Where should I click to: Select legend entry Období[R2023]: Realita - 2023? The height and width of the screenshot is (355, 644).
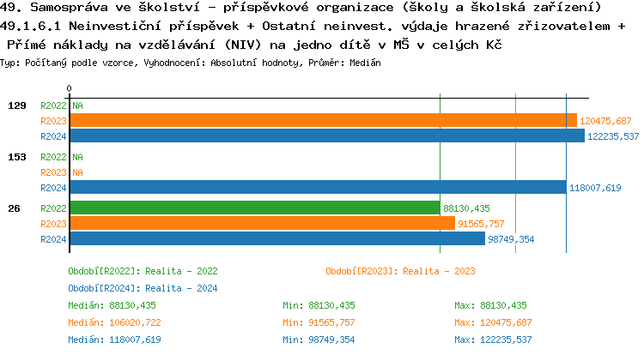[400, 271]
